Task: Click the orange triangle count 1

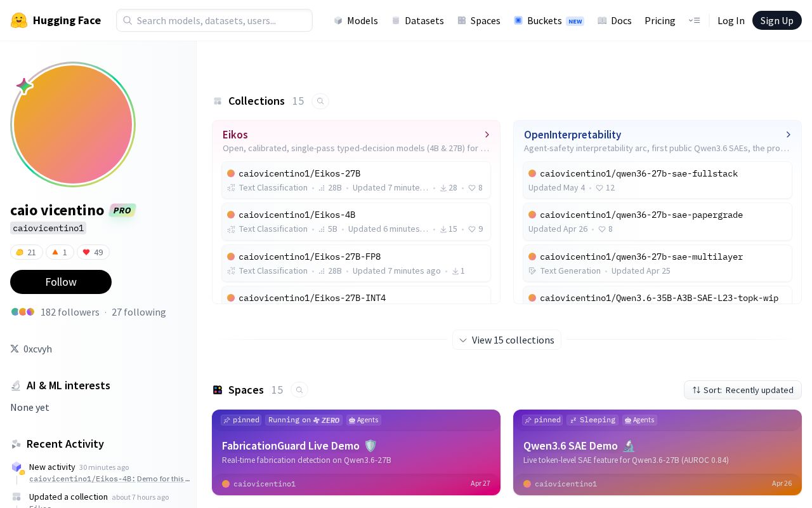Action: click(x=60, y=252)
